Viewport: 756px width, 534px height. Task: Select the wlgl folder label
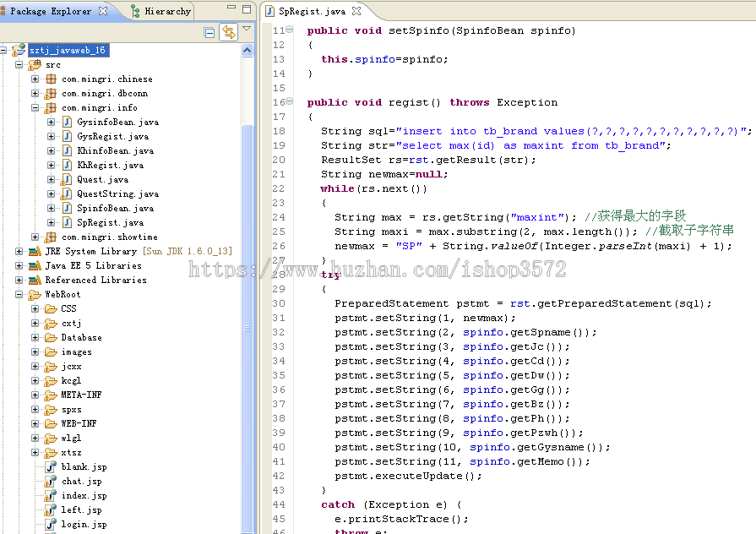[x=71, y=438]
